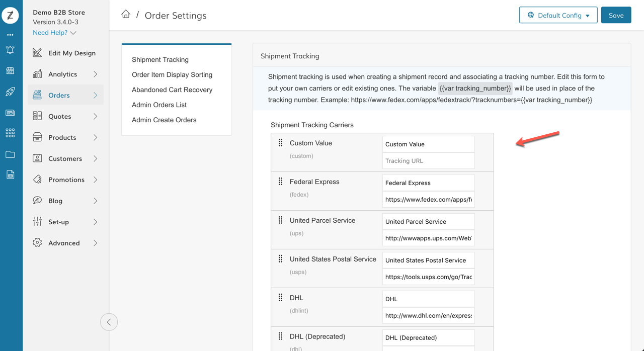Click the Custom Value Tracking URL field
The width and height of the screenshot is (644, 351).
coord(428,161)
